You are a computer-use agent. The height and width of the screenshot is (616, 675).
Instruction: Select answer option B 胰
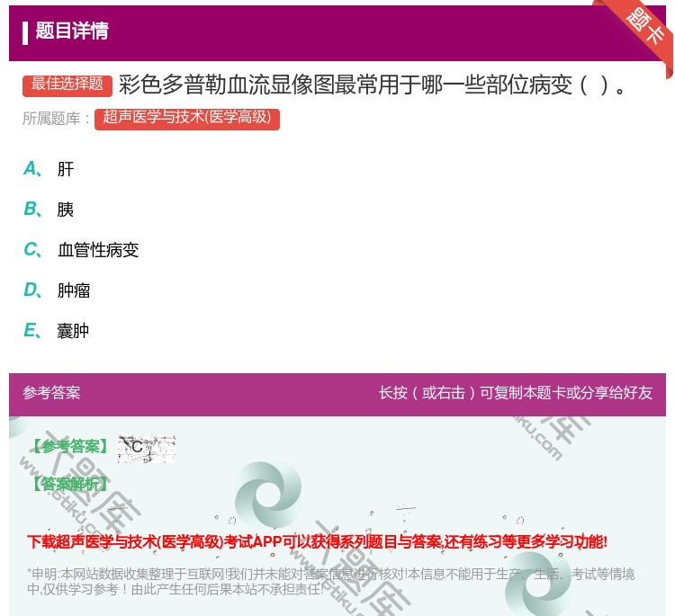[x=49, y=209]
